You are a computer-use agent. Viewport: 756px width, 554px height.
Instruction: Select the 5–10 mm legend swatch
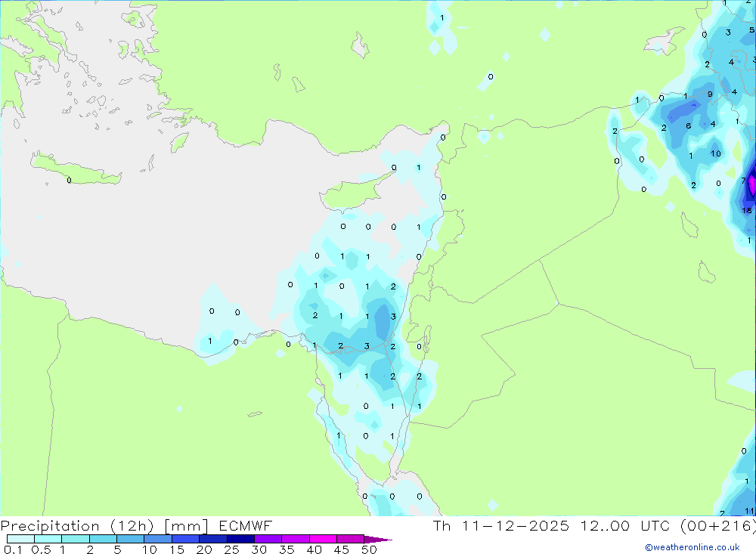click(x=131, y=539)
